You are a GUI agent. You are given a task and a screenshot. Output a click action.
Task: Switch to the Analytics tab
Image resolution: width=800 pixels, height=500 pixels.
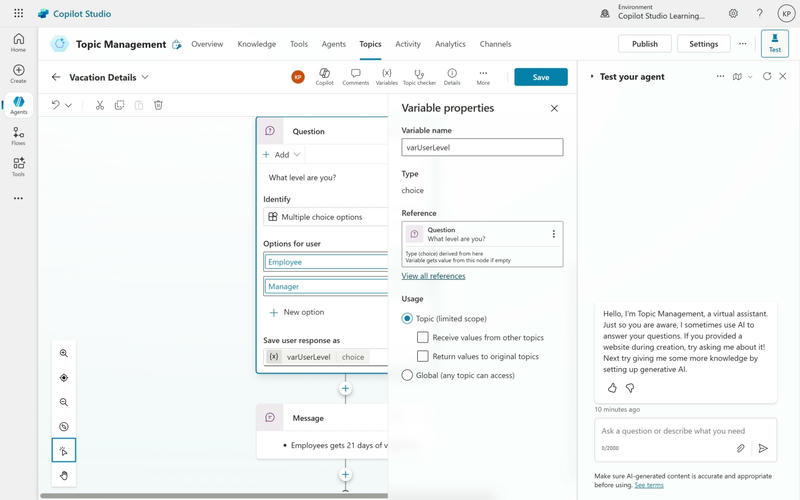pos(450,44)
